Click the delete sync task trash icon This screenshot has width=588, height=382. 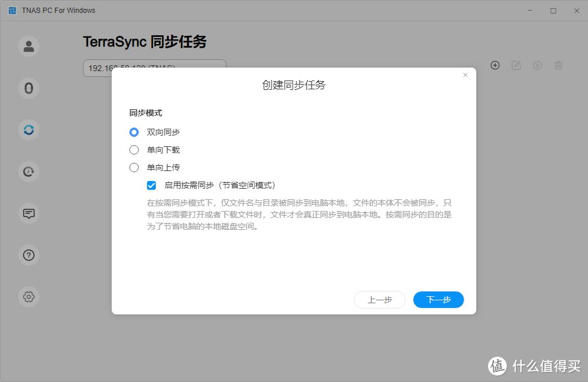[x=559, y=65]
